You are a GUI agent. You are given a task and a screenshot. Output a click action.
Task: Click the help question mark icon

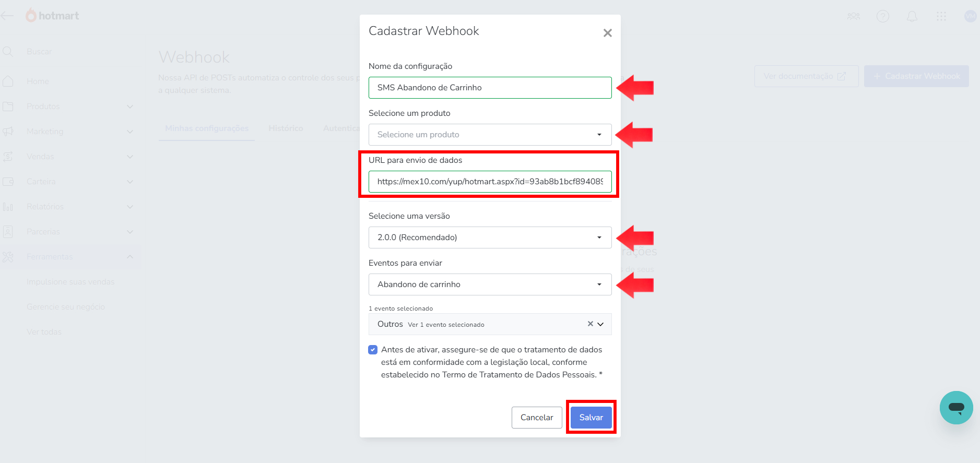[x=882, y=16]
